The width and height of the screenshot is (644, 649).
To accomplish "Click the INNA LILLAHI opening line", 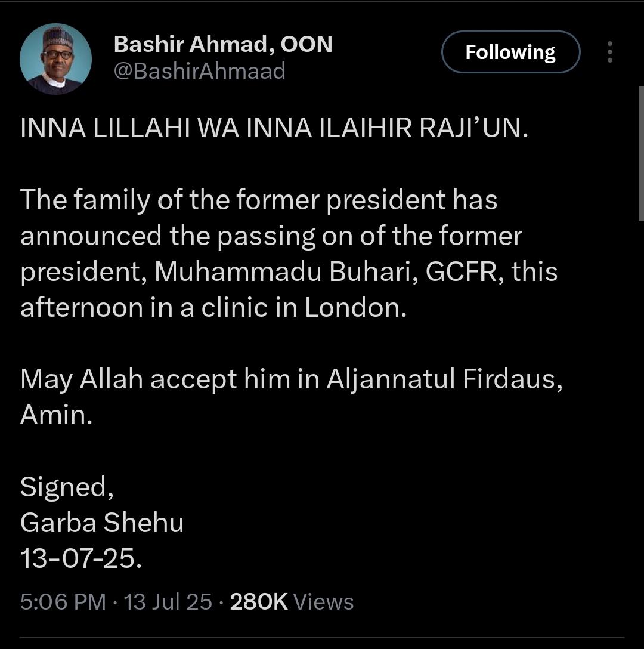I will tap(274, 129).
